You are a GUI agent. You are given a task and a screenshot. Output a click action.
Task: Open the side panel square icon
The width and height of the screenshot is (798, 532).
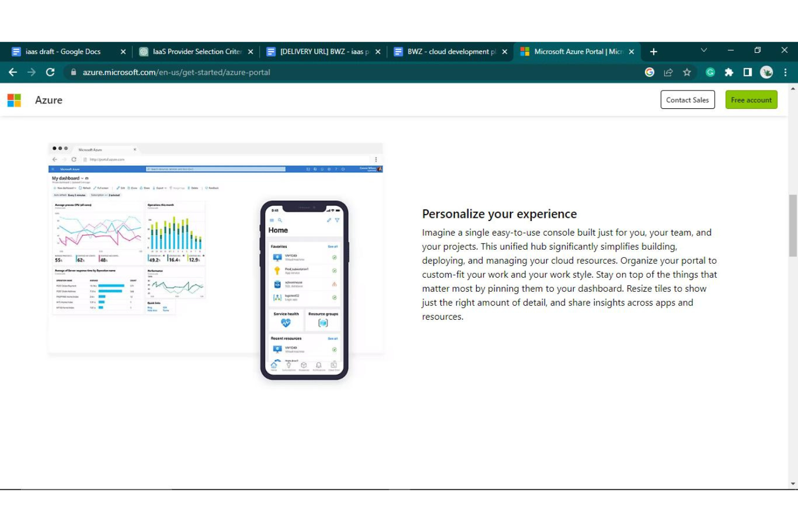coord(747,72)
